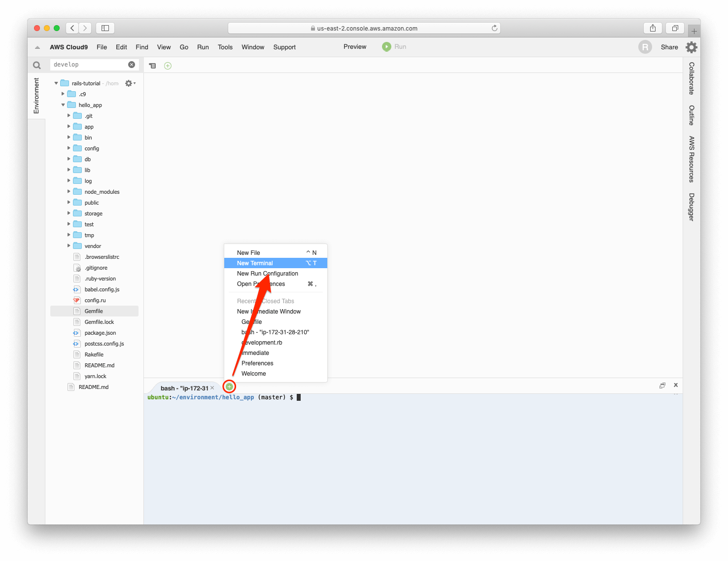This screenshot has height=561, width=728.
Task: Choose New File from popup menu
Action: point(276,253)
